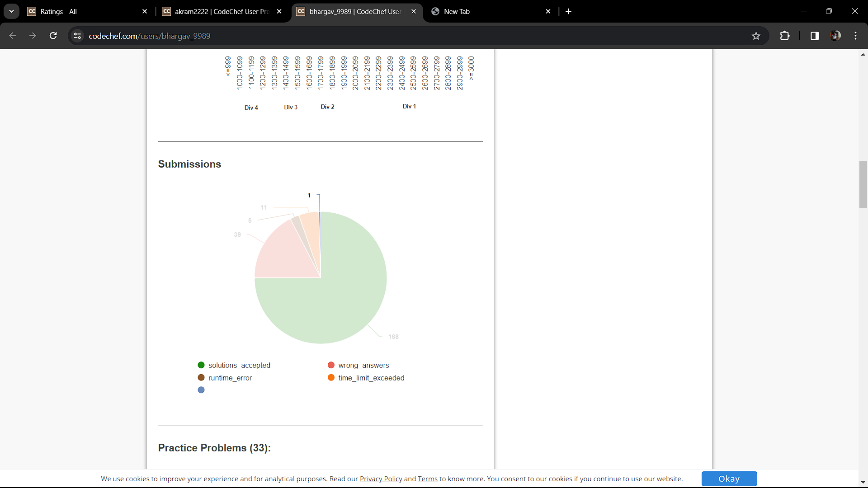Bookmark this page with the star icon
Image resolution: width=868 pixels, height=488 pixels.
coord(756,36)
